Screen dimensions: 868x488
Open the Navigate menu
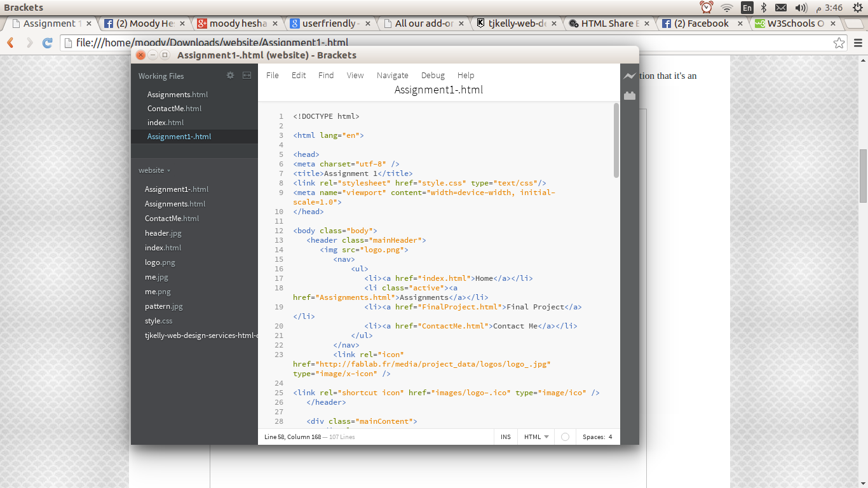coord(393,75)
